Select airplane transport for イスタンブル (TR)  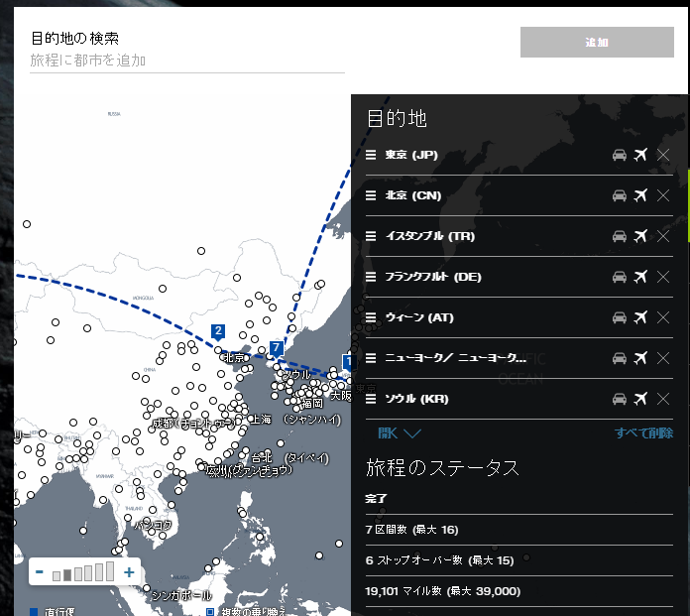pos(640,236)
